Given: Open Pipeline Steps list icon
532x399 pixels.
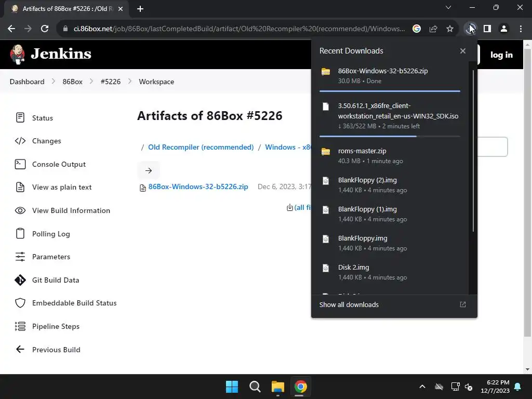Looking at the screenshot, I should tap(20, 326).
